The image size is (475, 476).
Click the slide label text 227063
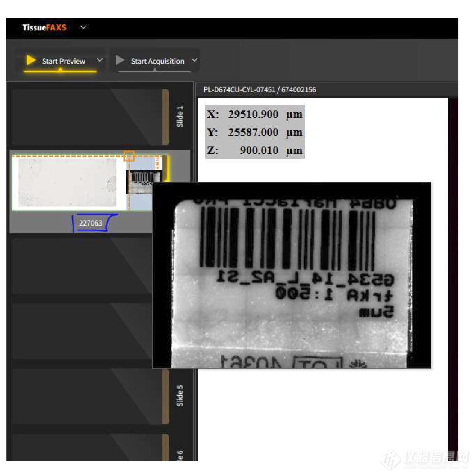(91, 223)
